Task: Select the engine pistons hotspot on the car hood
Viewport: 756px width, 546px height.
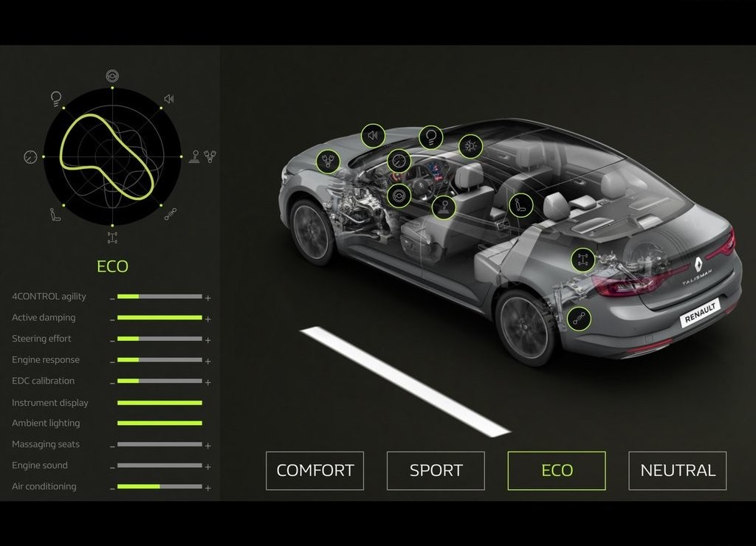Action: (329, 161)
